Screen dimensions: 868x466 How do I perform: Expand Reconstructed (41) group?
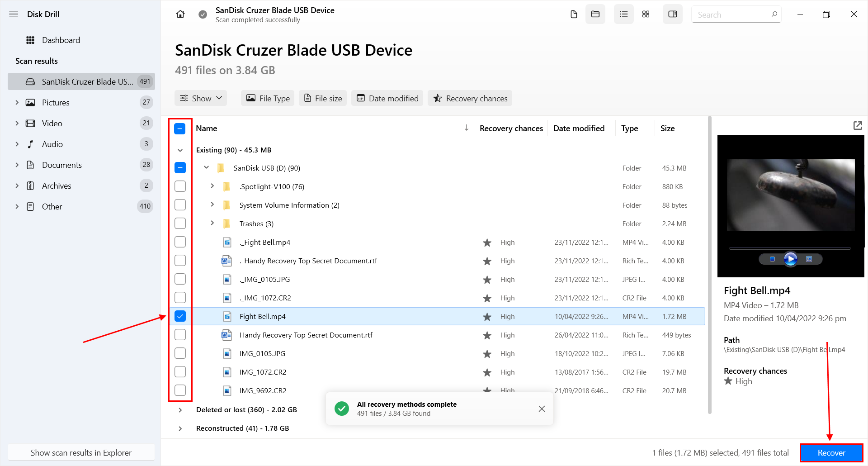(x=180, y=428)
